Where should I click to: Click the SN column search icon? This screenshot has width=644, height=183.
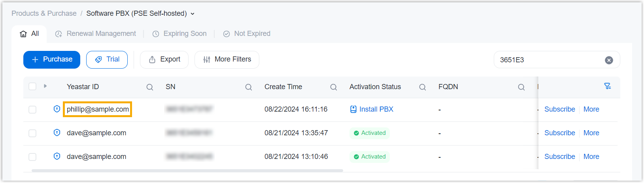point(249,87)
